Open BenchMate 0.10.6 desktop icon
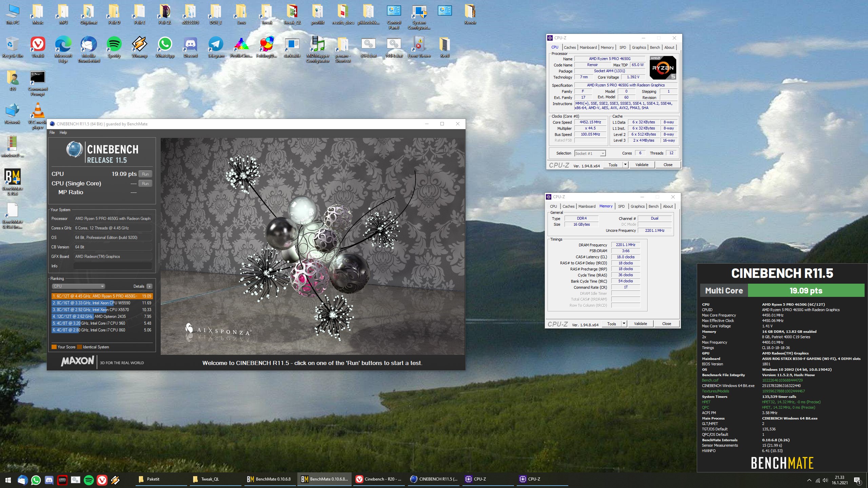Screen dimensions: 868x488 click(x=13, y=182)
